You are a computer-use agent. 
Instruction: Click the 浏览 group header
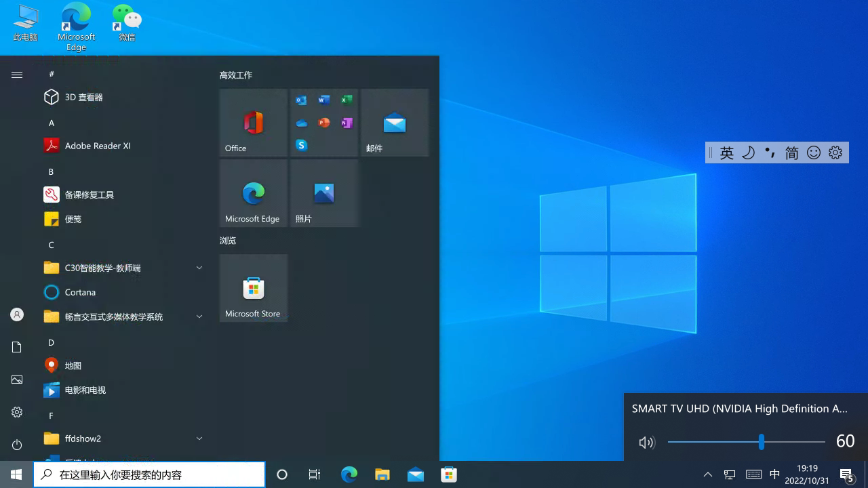(x=228, y=241)
